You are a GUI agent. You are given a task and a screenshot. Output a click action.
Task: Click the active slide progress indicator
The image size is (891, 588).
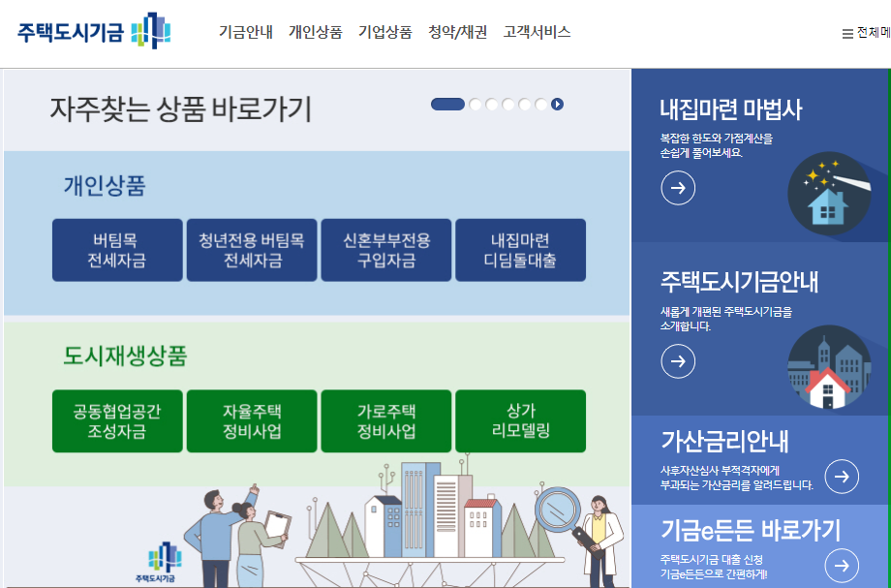[x=448, y=103]
